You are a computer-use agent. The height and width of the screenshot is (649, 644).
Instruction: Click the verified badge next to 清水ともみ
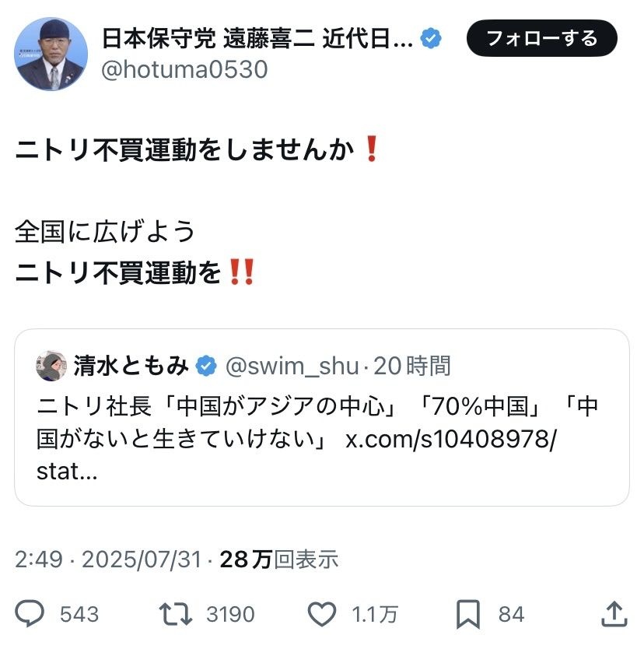[x=205, y=365]
